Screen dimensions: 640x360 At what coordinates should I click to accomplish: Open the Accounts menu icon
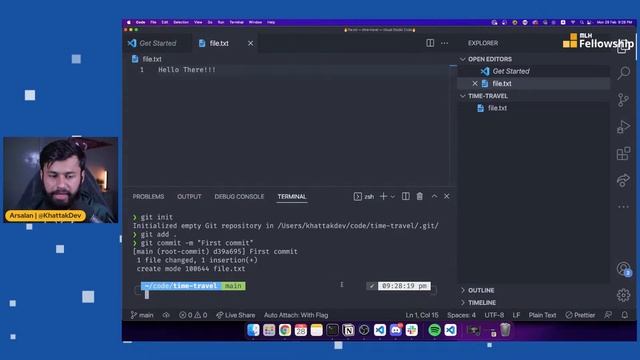point(624,269)
